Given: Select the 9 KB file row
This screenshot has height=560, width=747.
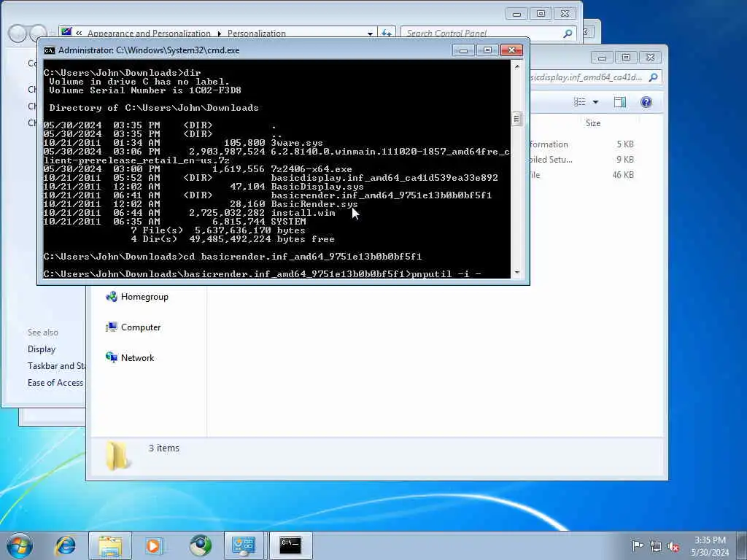Looking at the screenshot, I should [x=583, y=160].
